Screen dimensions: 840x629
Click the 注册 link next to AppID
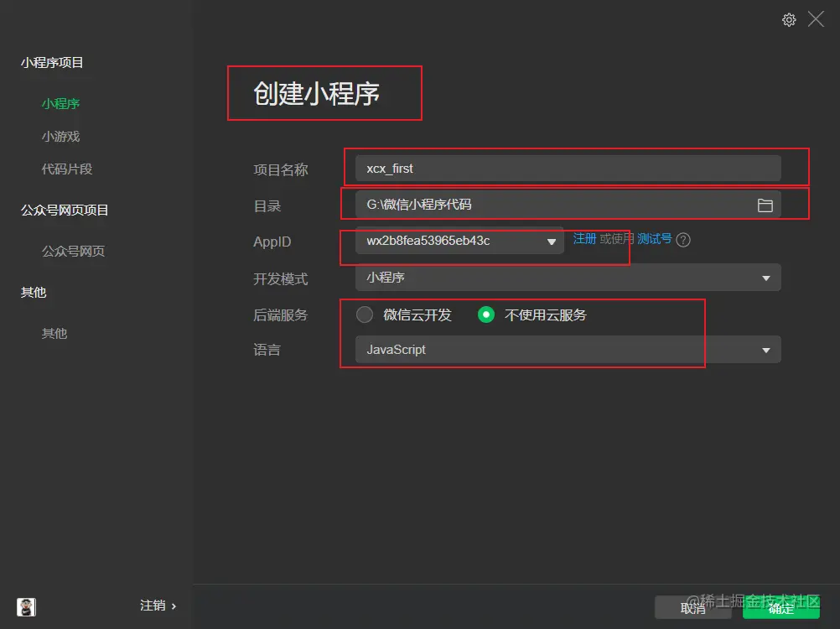(x=584, y=239)
